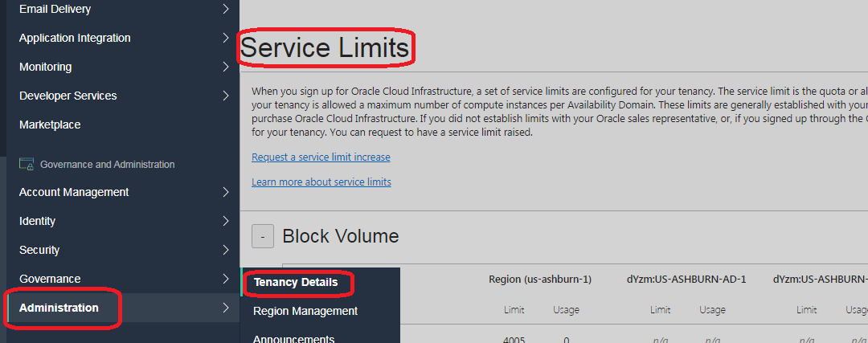The height and width of the screenshot is (343, 868).
Task: Open the Monitoring menu item
Action: tap(45, 67)
